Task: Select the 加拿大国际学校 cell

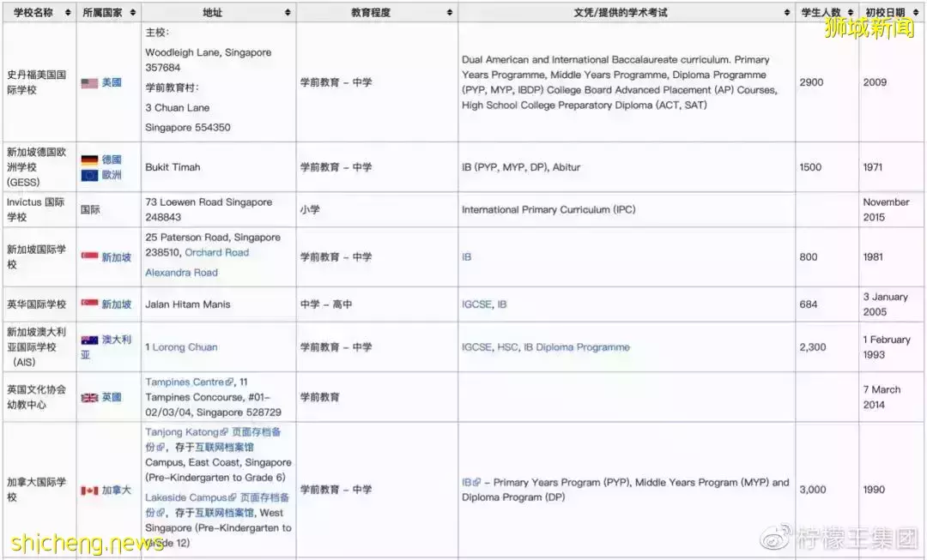Action: click(x=39, y=490)
